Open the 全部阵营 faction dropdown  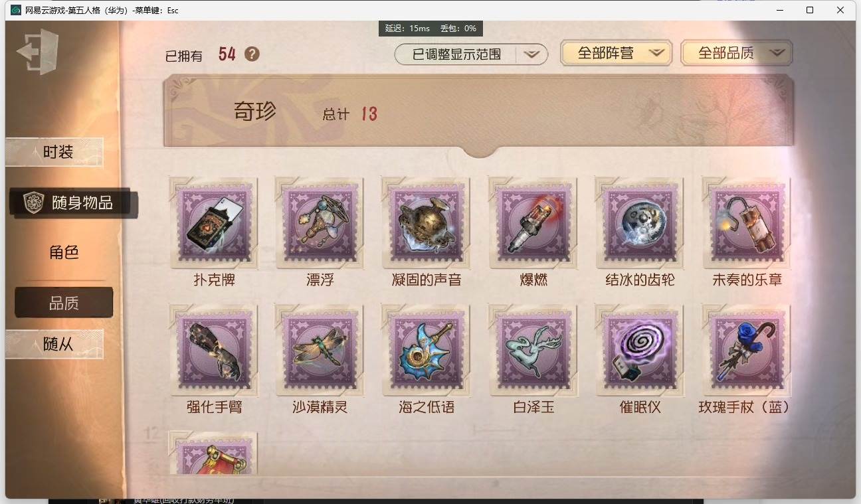pos(616,53)
